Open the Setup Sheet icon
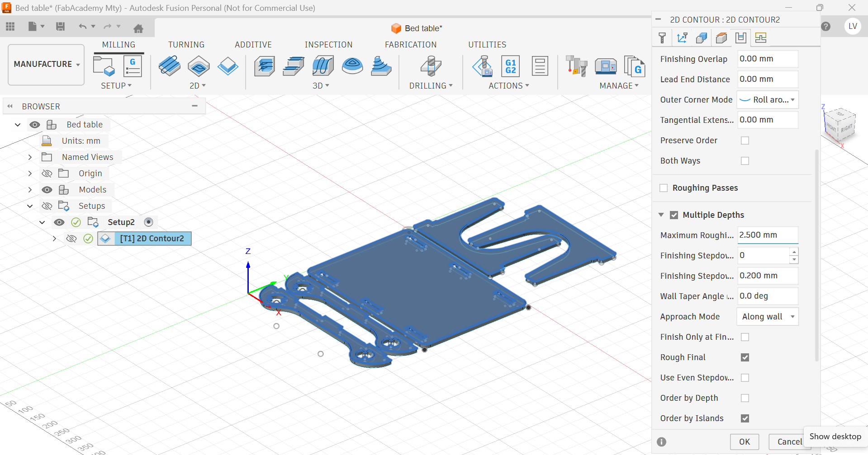The image size is (868, 455). 540,66
